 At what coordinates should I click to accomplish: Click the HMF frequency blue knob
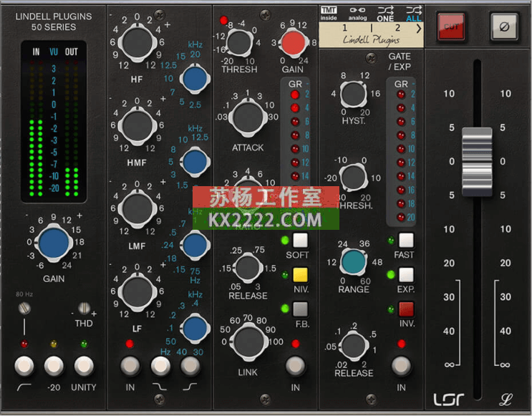195,162
